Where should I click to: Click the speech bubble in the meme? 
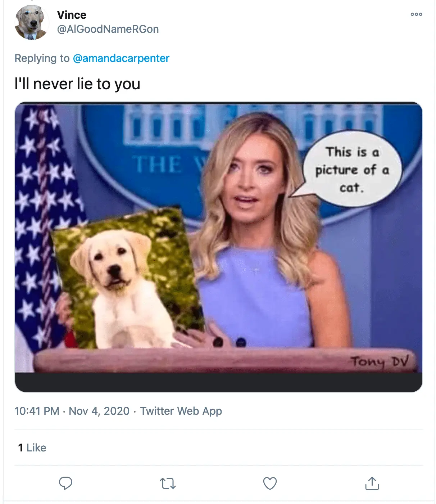pyautogui.click(x=352, y=170)
